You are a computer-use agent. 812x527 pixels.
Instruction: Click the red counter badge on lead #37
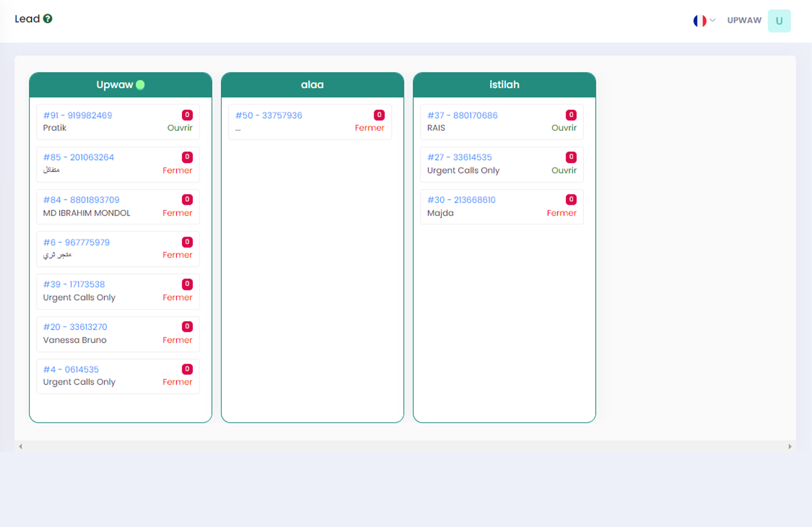click(x=571, y=115)
